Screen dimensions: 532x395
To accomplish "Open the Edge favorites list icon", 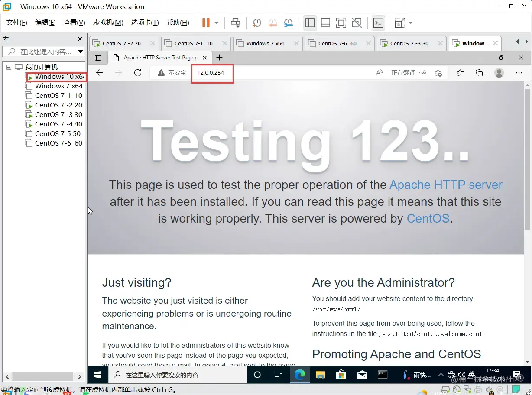I will pos(460,73).
